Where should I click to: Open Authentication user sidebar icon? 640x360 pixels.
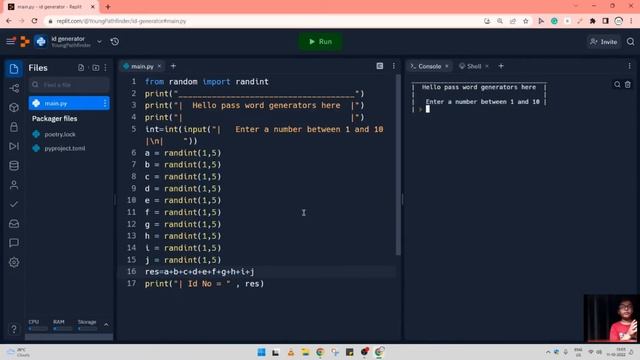tap(14, 185)
